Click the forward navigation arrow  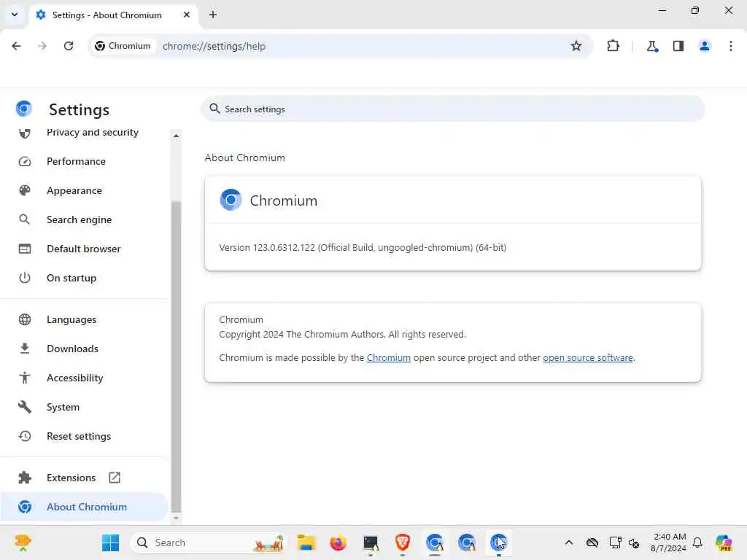tap(42, 46)
